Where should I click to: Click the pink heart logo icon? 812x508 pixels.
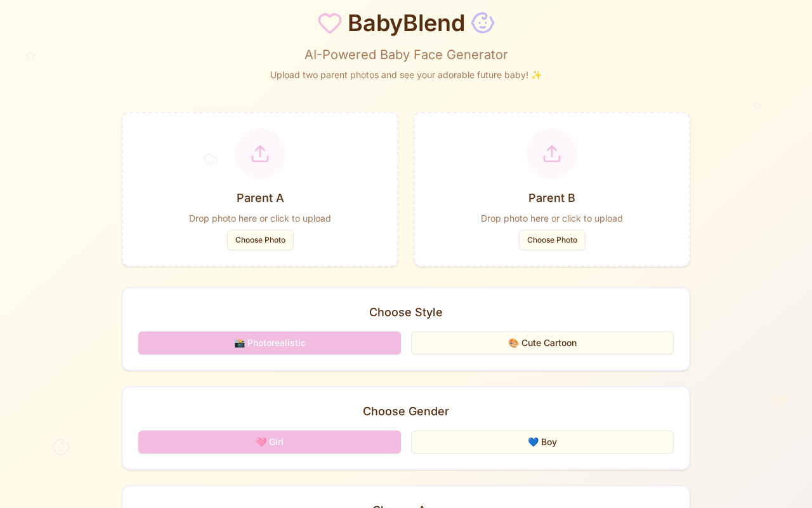pyautogui.click(x=330, y=23)
